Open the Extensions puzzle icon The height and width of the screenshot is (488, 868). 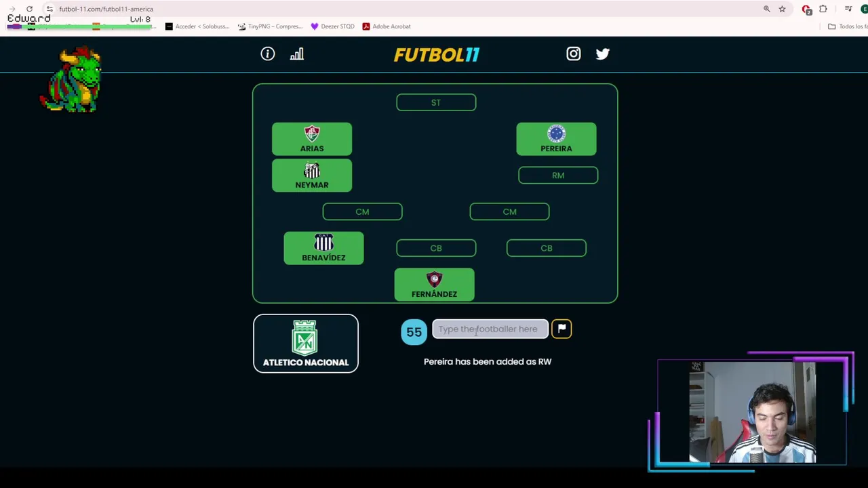click(x=823, y=9)
